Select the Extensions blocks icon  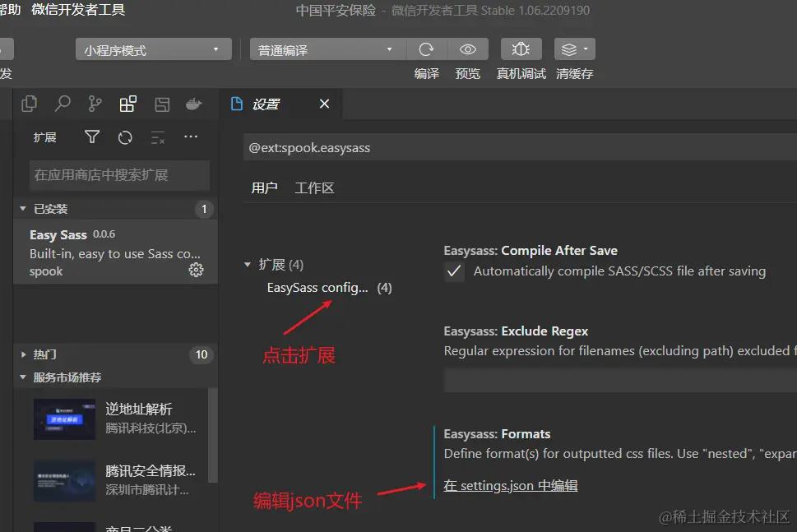128,104
